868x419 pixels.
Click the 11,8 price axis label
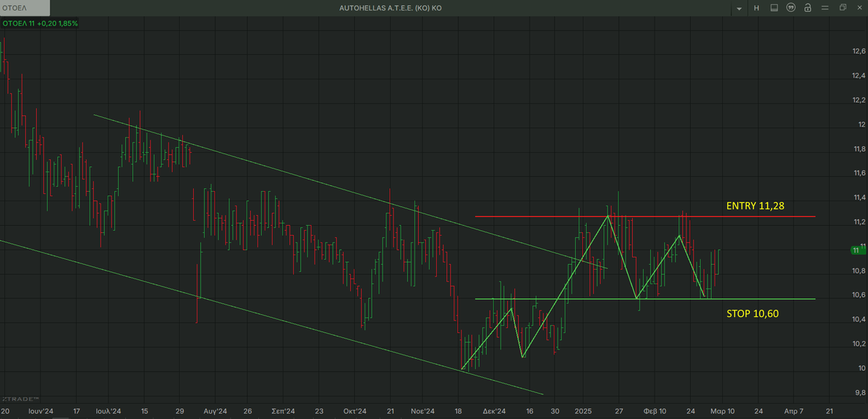(859, 149)
